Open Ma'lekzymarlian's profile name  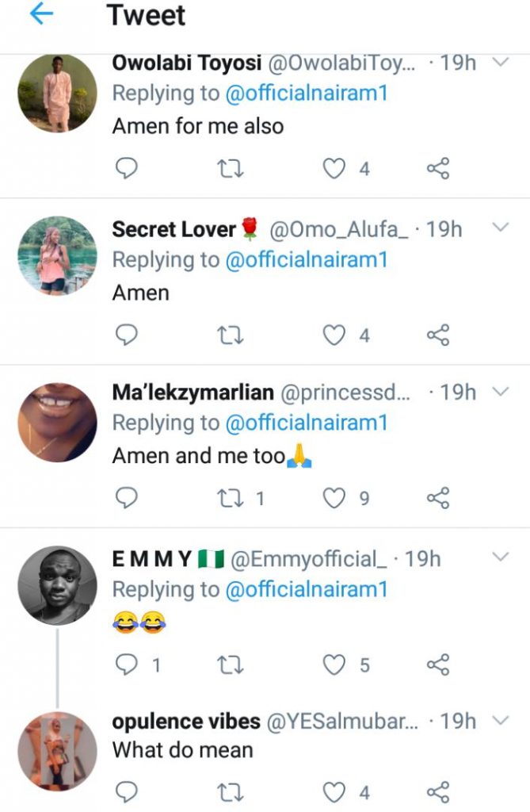tap(193, 393)
